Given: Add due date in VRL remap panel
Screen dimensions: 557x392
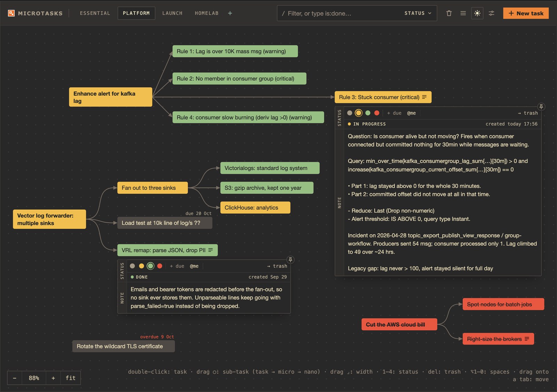Looking at the screenshot, I should click(177, 266).
